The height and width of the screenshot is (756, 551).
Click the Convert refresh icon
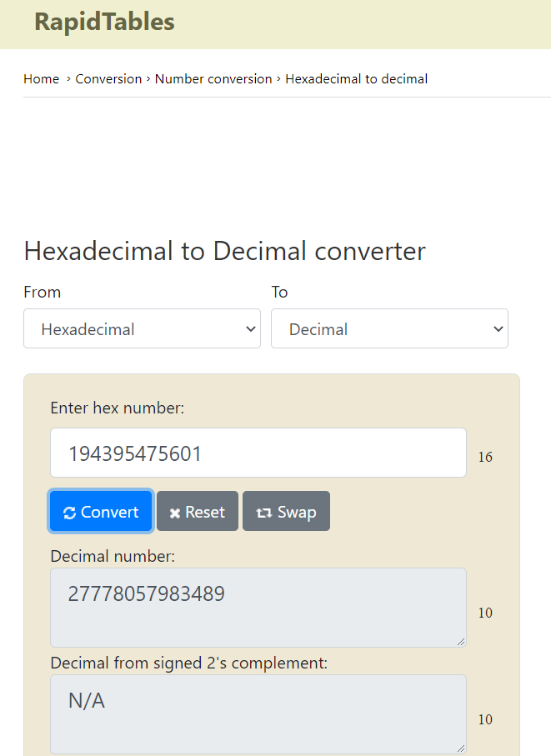click(69, 513)
